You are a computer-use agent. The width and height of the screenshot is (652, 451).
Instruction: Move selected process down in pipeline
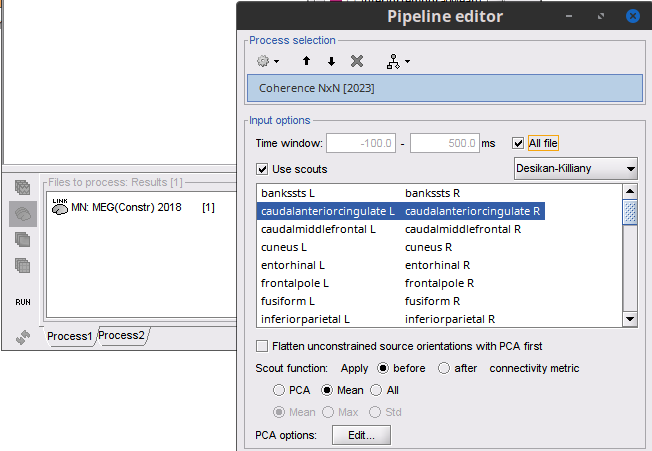click(331, 61)
